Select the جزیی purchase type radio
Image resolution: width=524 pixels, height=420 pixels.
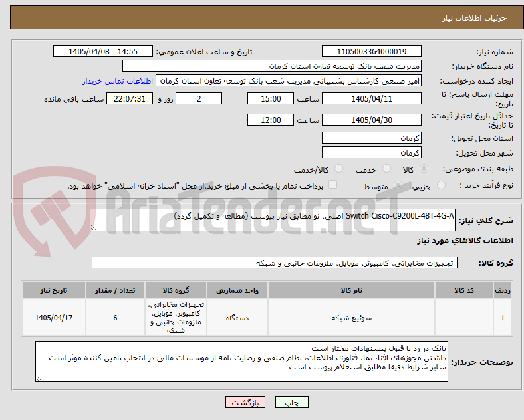point(441,185)
